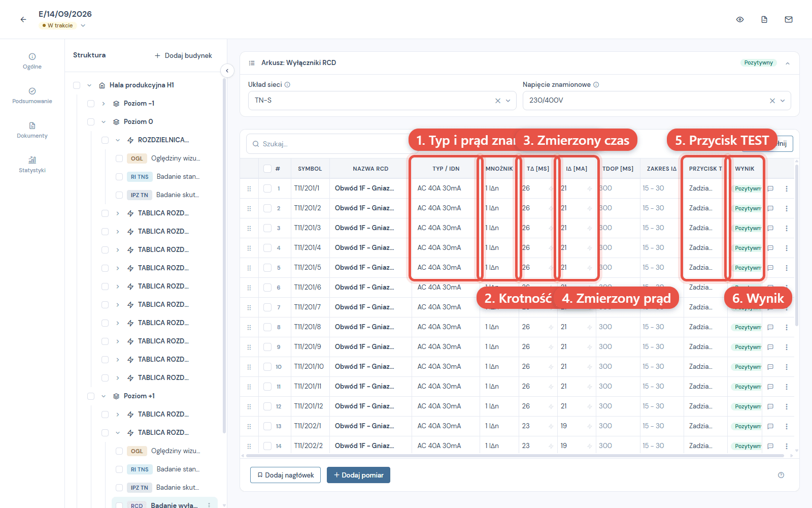Send by mail using envelope icon
This screenshot has height=508, width=812.
coord(789,19)
